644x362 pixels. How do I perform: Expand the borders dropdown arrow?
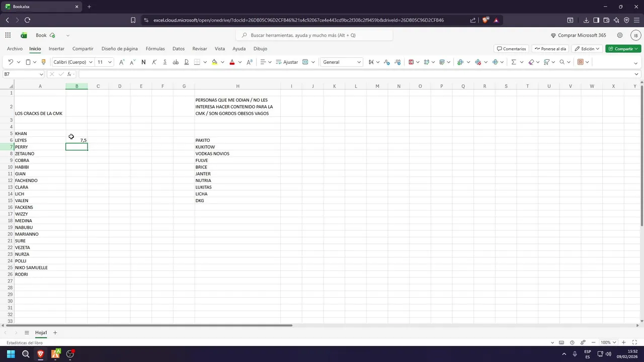pos(205,62)
